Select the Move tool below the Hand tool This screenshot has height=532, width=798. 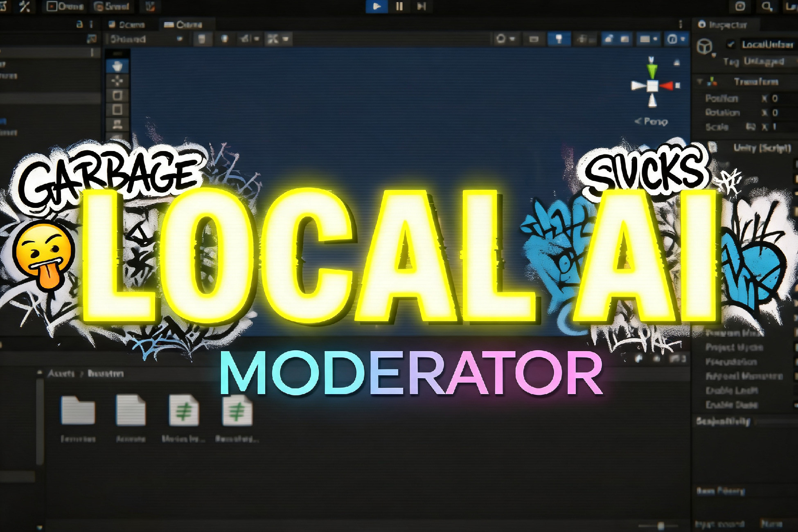point(117,81)
